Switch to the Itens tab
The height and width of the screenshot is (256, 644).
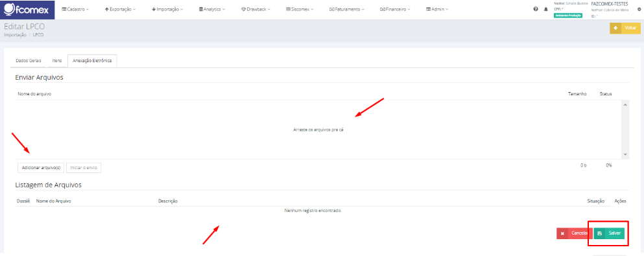57,61
